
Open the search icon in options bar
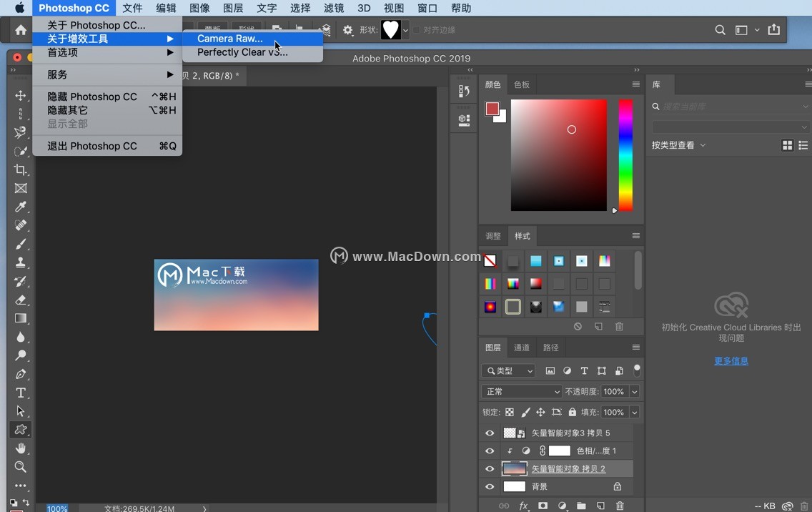(x=720, y=30)
